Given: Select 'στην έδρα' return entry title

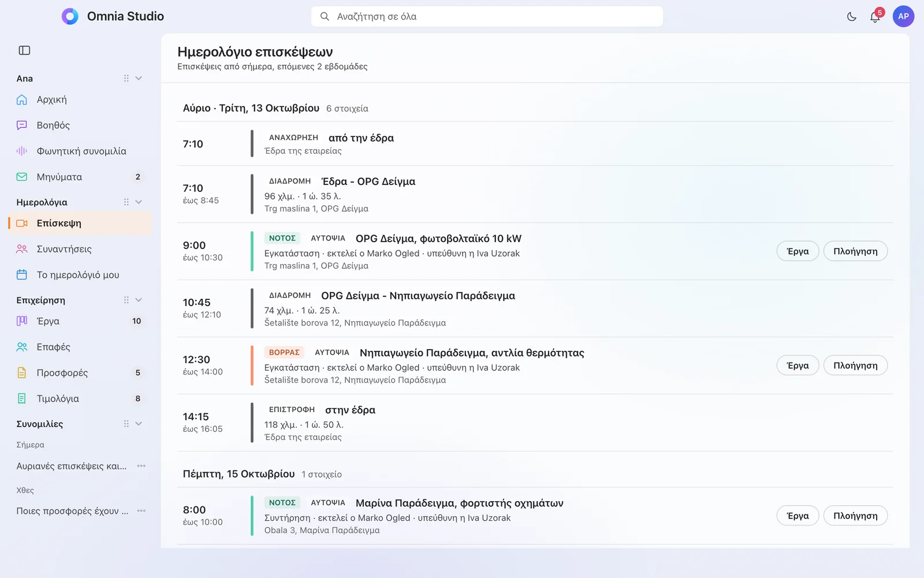Looking at the screenshot, I should (350, 410).
